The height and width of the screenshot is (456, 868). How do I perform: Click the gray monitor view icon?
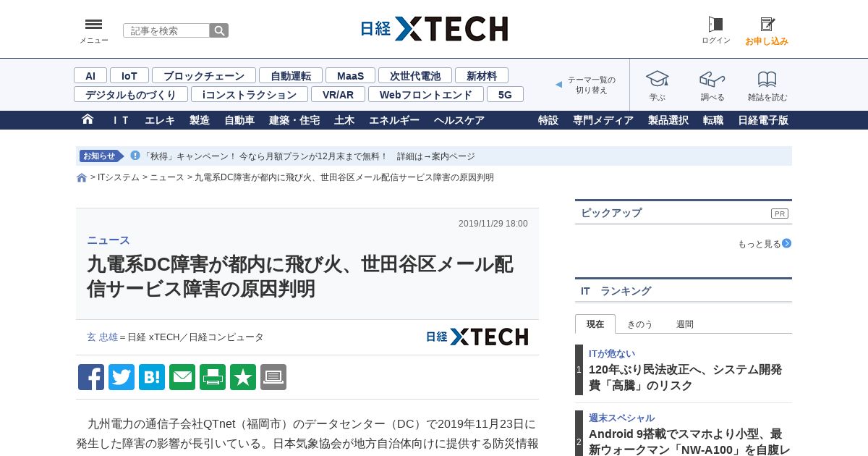[x=273, y=377]
